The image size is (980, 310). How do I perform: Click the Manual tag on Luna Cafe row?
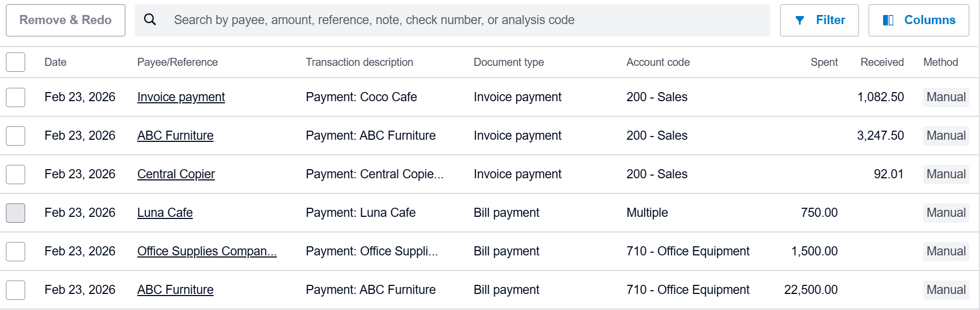point(946,213)
